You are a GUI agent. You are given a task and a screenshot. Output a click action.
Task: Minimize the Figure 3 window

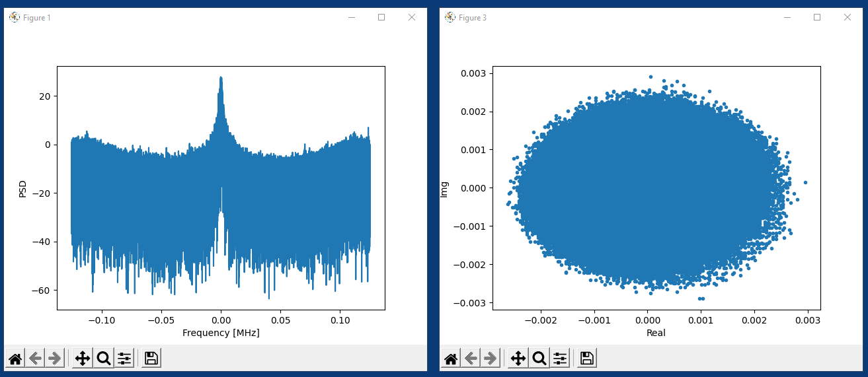pyautogui.click(x=787, y=17)
